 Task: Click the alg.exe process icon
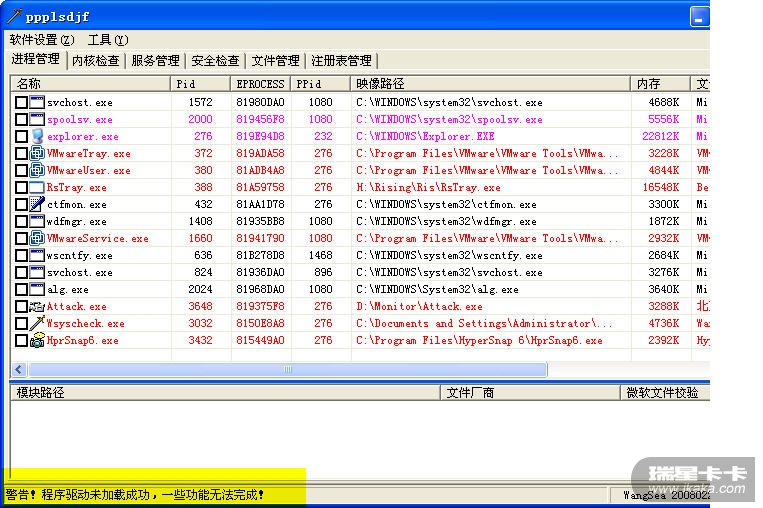pyautogui.click(x=37, y=290)
